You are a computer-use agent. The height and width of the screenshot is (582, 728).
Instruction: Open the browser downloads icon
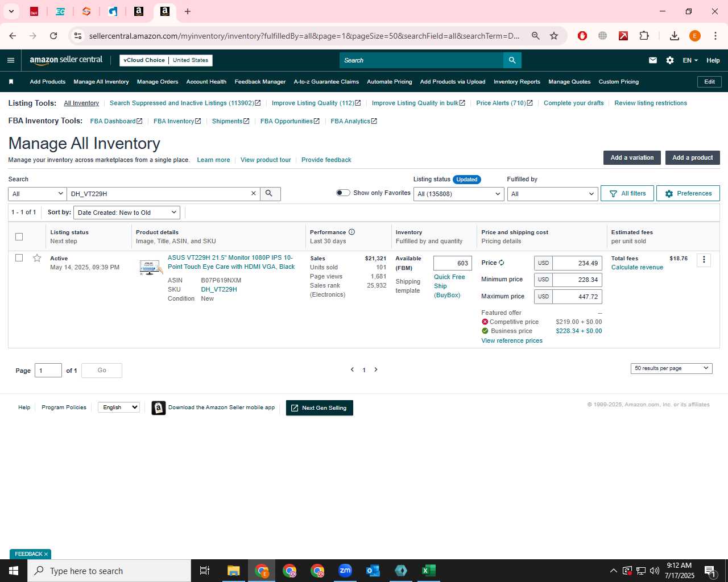point(674,36)
